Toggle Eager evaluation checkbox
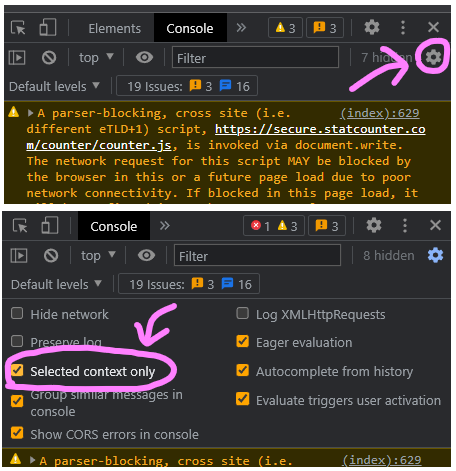 coord(242,341)
